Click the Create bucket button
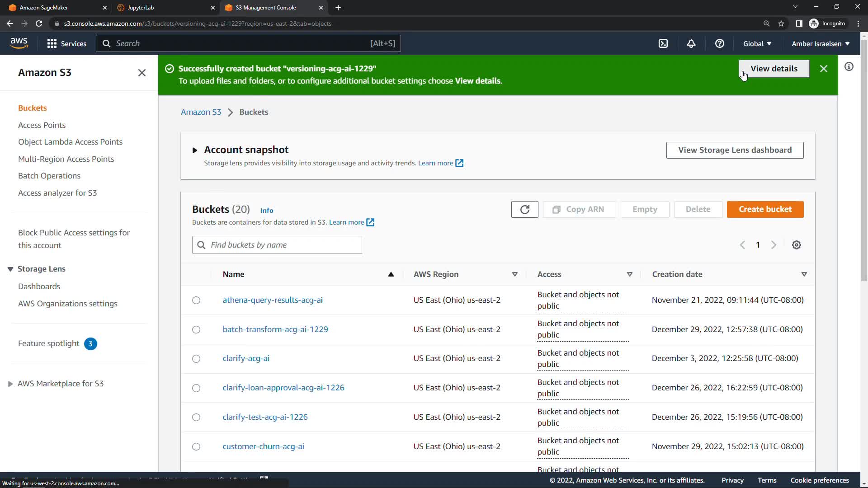The width and height of the screenshot is (868, 488). pyautogui.click(x=765, y=210)
